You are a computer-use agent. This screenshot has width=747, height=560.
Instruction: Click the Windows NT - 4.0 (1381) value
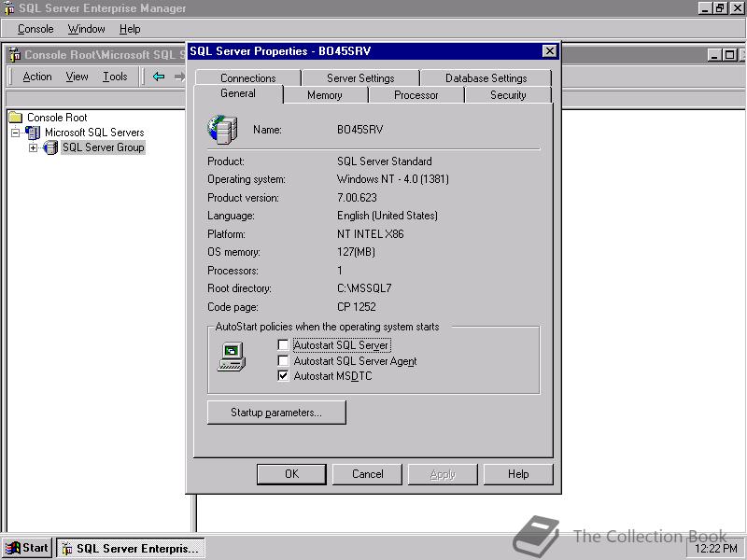(392, 179)
